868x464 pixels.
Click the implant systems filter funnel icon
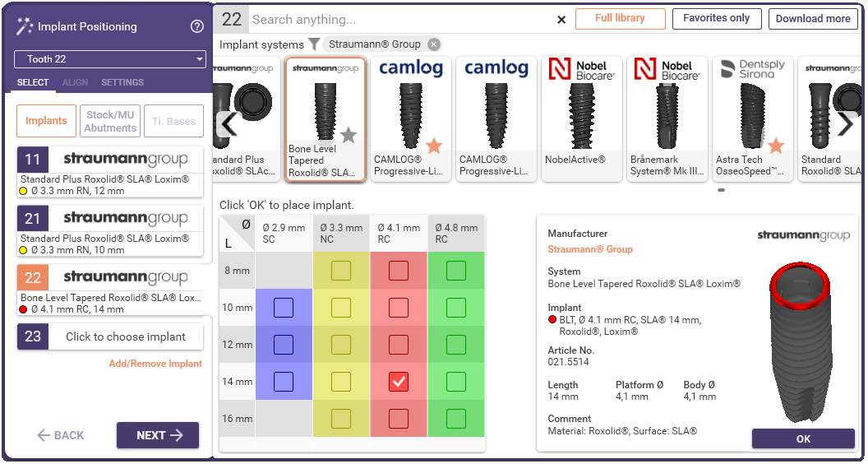click(x=314, y=44)
